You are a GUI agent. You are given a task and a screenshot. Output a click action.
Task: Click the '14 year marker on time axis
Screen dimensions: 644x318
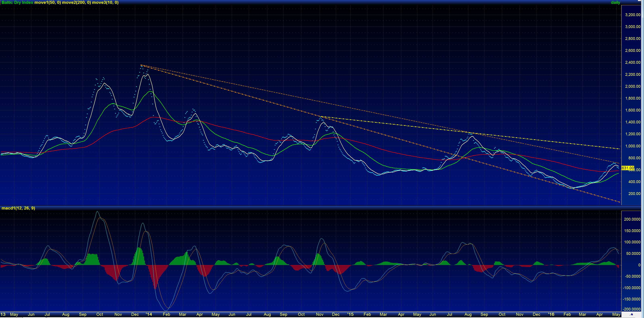[149, 314]
